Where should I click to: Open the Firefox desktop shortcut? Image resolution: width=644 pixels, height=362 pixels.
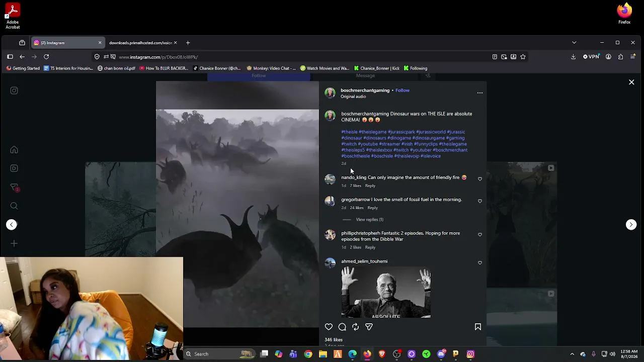click(624, 14)
